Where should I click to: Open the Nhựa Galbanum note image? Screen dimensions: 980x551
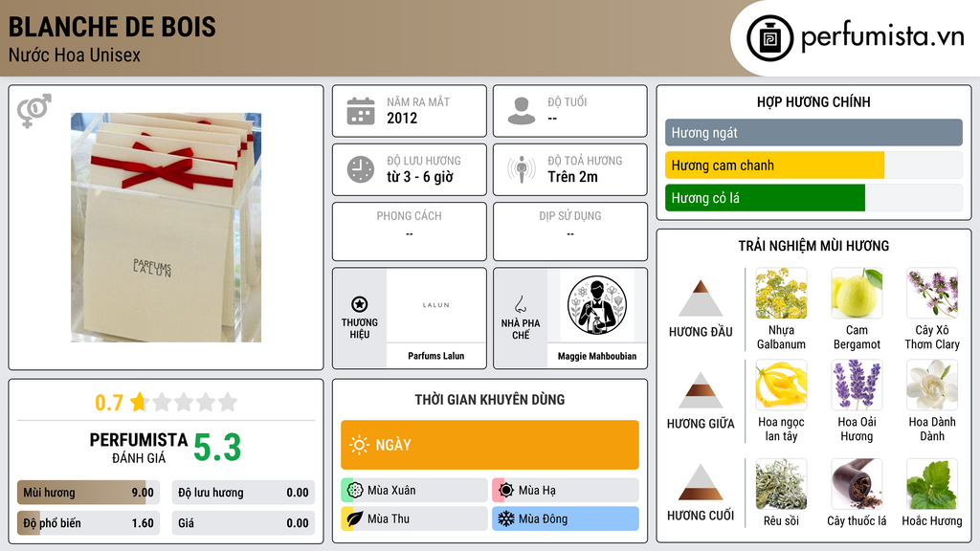point(781,293)
